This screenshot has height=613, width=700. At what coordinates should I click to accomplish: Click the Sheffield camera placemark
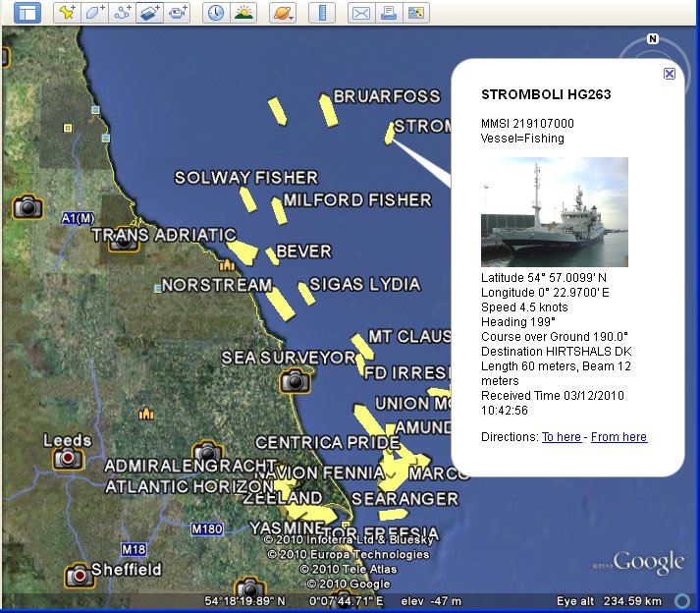tap(80, 576)
